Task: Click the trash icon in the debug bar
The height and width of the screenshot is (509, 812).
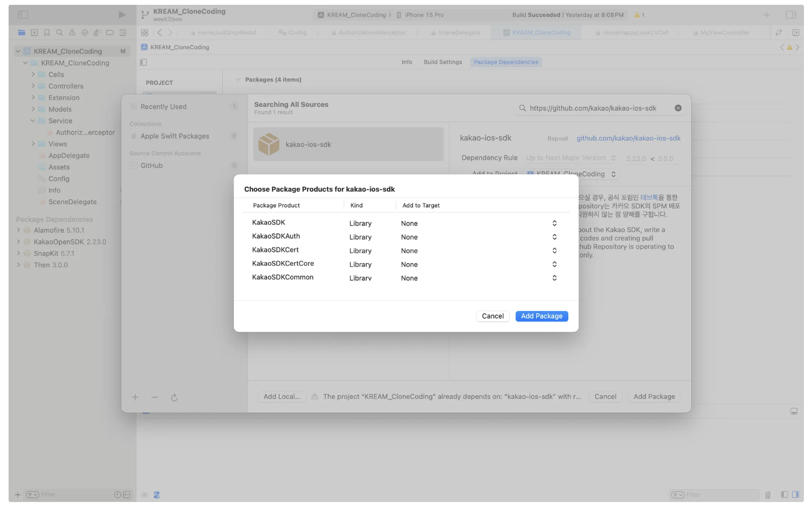Action: tap(768, 495)
